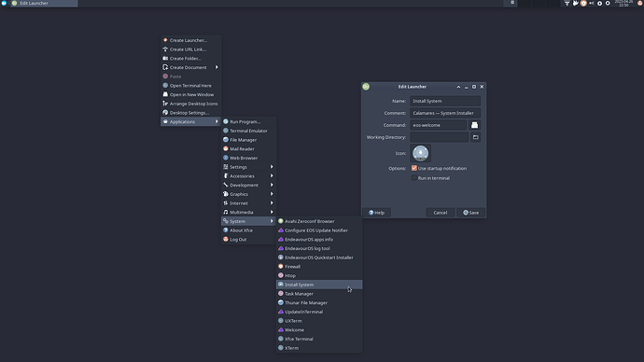Click the Create URL Link icon
Screen dimensions: 644x362
(x=165, y=49)
